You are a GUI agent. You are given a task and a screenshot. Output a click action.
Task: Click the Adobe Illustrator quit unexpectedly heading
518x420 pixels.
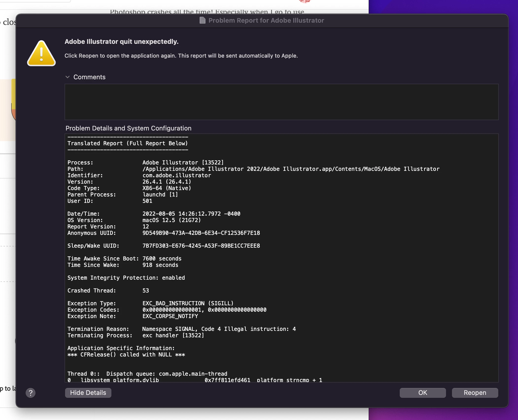[x=121, y=42]
